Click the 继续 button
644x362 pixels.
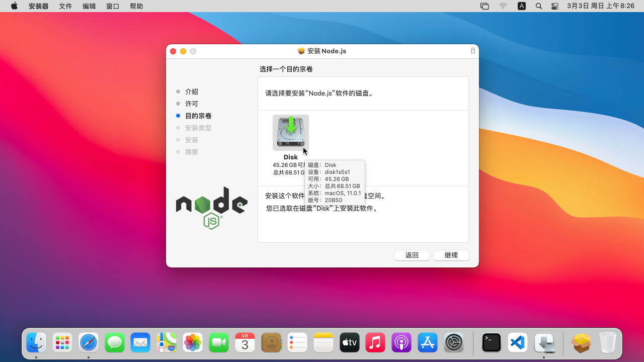pos(451,255)
